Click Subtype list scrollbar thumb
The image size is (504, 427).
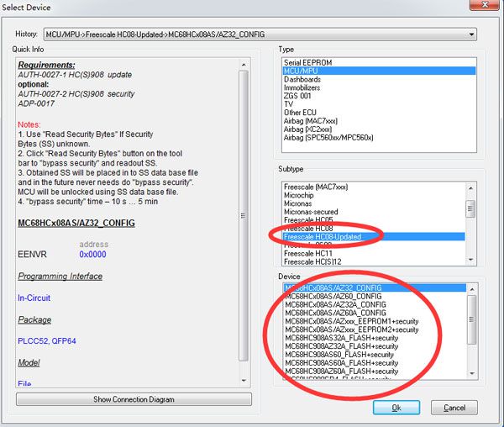click(x=470, y=208)
